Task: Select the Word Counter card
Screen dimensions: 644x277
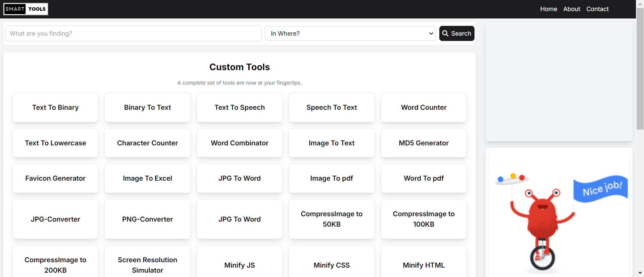Action: (x=424, y=107)
